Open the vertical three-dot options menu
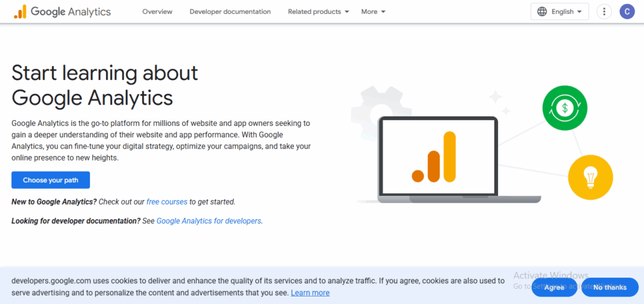 tap(604, 11)
